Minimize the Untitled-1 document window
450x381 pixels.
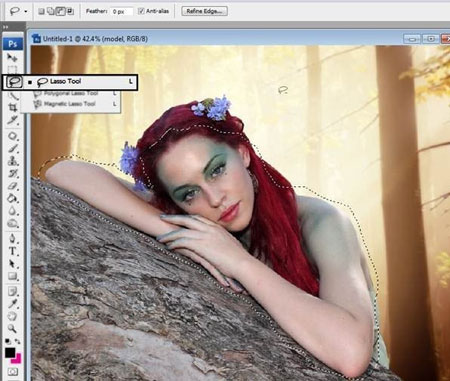click(x=412, y=39)
